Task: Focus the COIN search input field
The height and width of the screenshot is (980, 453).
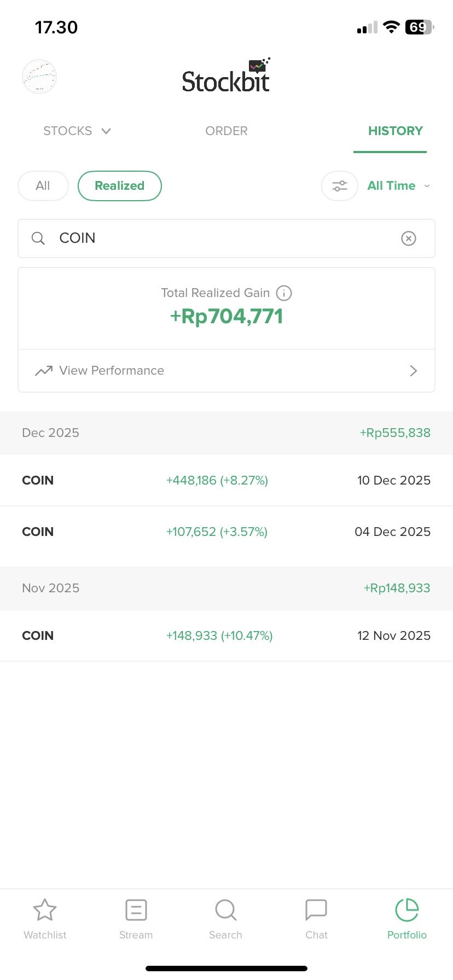Action: (219, 238)
